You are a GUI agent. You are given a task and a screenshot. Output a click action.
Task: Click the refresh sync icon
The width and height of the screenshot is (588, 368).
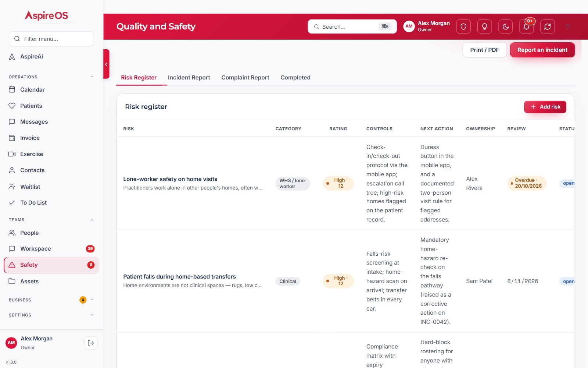point(548,26)
